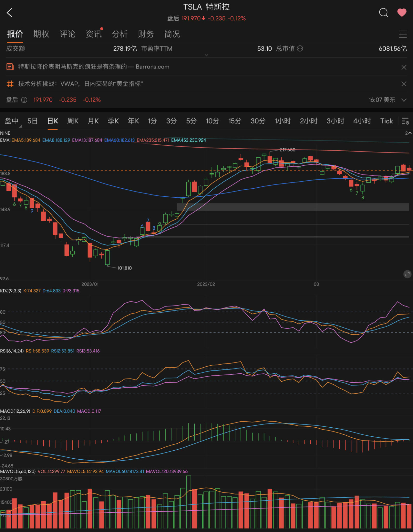This screenshot has height=532, width=413.
Task: Select the 日K chart period
Action: pos(53,121)
